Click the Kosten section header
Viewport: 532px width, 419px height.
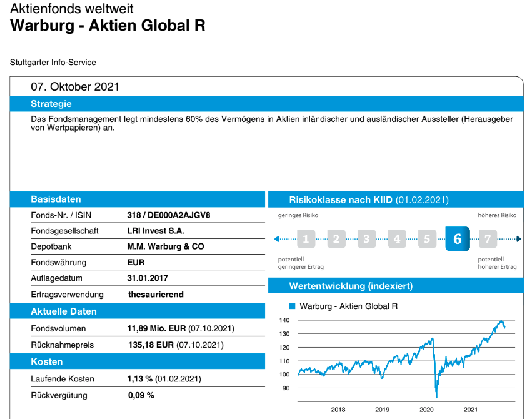(x=138, y=361)
